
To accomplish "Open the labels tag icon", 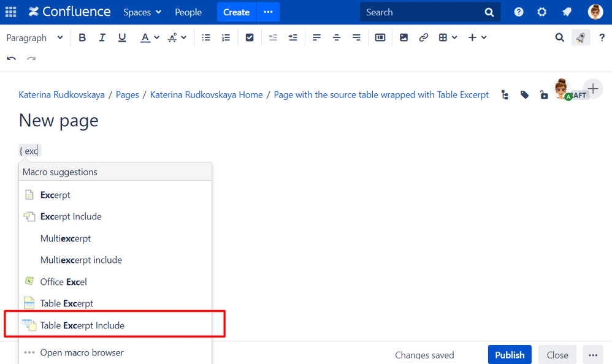I will click(524, 95).
